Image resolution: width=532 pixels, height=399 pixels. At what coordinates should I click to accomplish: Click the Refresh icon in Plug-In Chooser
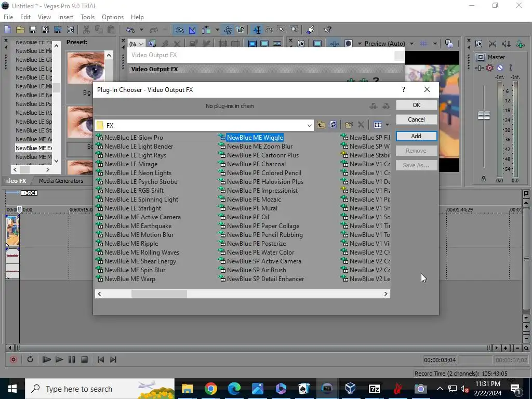tap(333, 125)
